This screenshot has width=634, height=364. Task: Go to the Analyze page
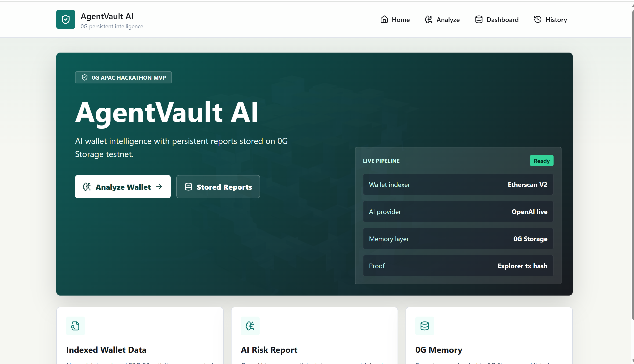click(442, 19)
